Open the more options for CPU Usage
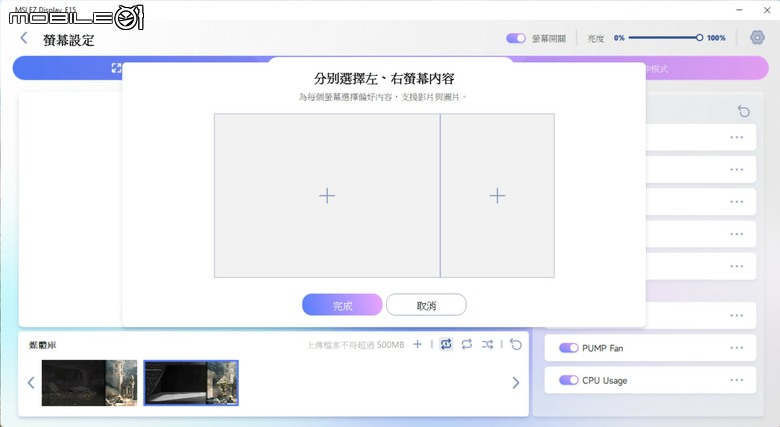The image size is (780, 427). click(x=737, y=380)
